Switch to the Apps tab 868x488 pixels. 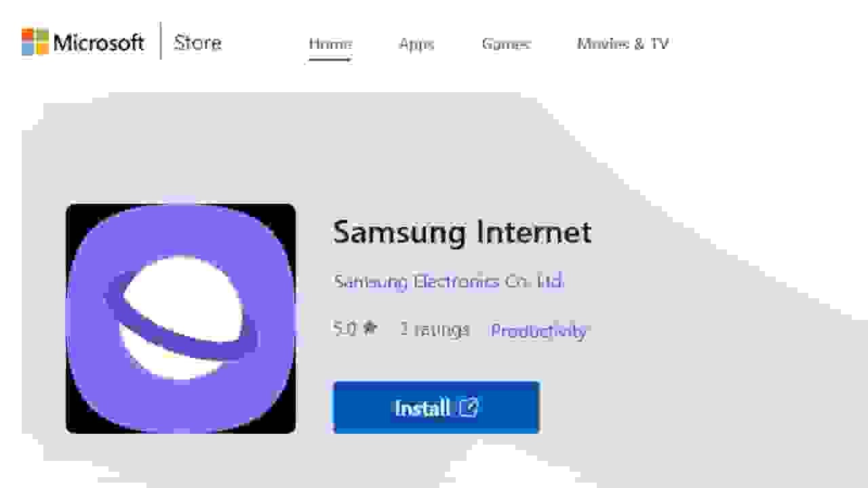click(416, 44)
